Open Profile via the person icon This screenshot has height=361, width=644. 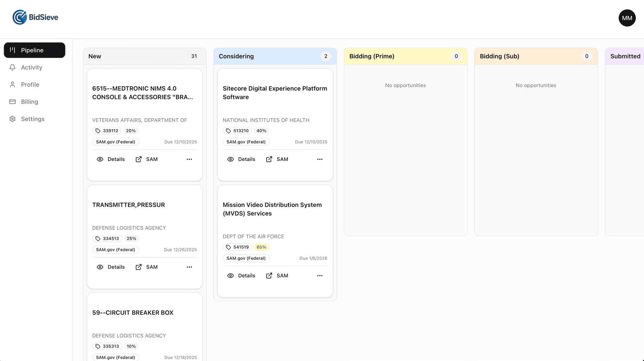coord(12,85)
